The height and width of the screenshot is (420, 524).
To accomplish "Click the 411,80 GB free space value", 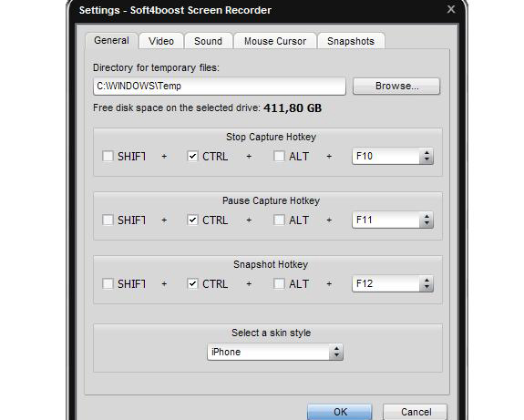I will click(293, 108).
